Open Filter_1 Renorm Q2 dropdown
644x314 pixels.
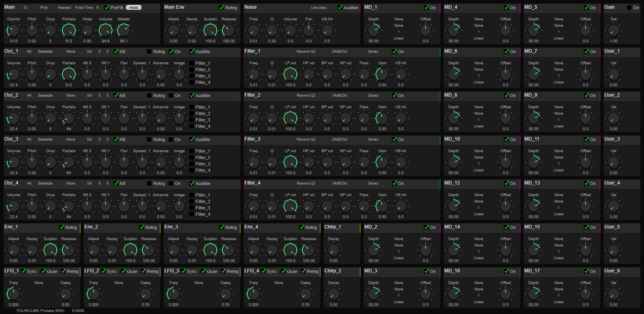click(x=306, y=52)
